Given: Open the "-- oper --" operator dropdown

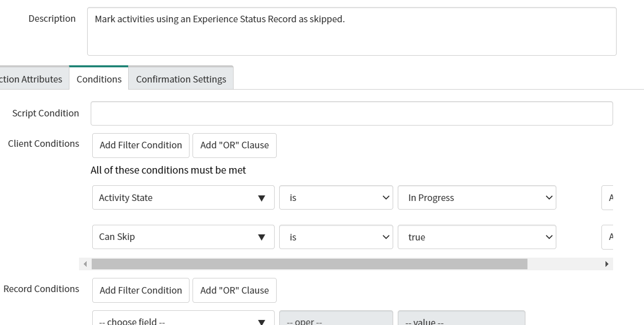Looking at the screenshot, I should (x=336, y=320).
